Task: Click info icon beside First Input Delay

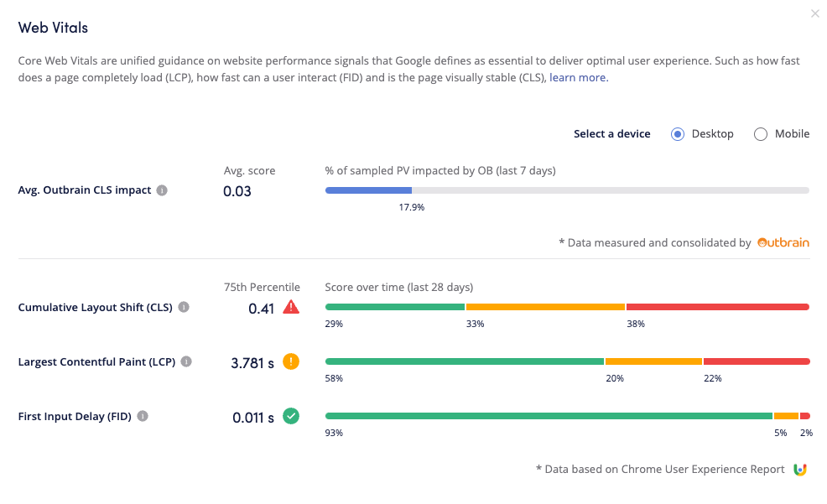Action: [143, 416]
